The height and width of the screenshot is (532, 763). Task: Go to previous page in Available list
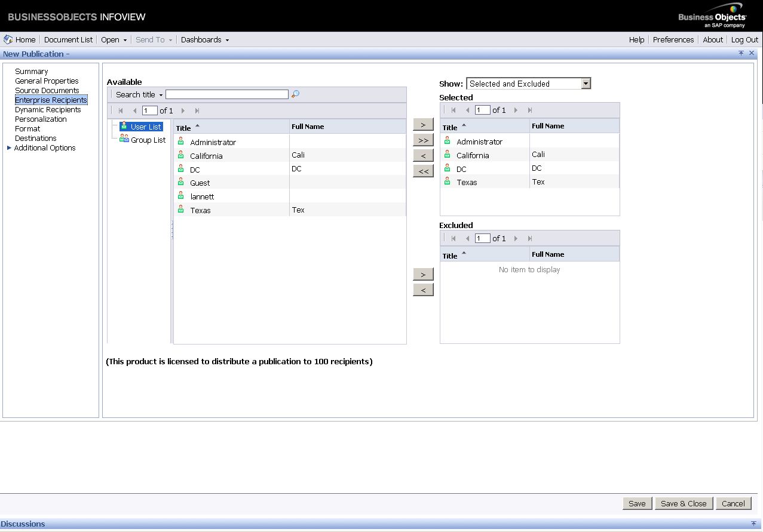coord(134,110)
